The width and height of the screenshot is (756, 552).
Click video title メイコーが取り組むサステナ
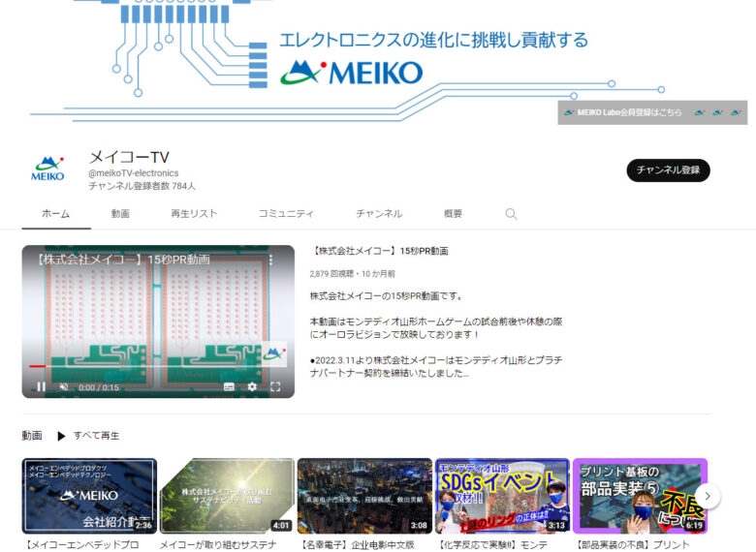[x=218, y=545]
